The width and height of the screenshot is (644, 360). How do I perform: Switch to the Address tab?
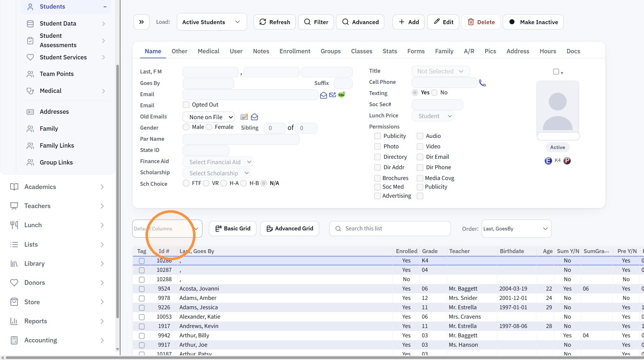tap(518, 51)
